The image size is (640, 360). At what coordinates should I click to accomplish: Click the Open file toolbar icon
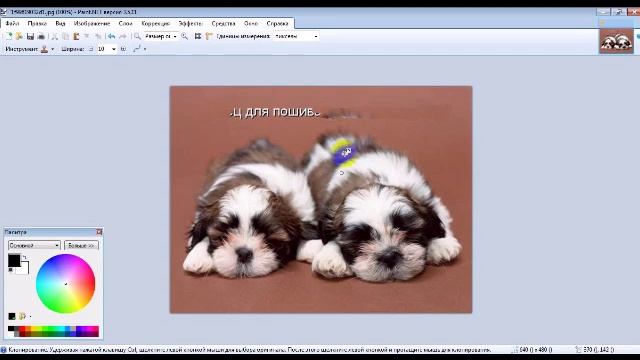[x=19, y=36]
